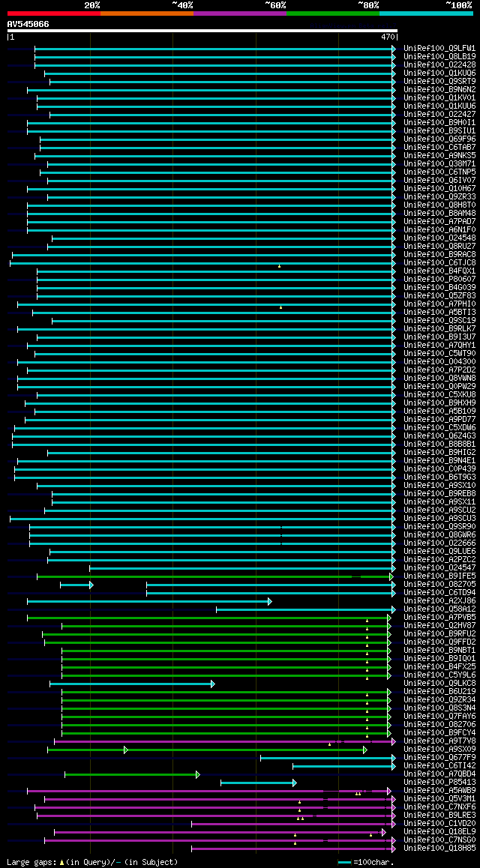
Task: Click the arrowhead ending the P85413 bar
Action: point(295,783)
